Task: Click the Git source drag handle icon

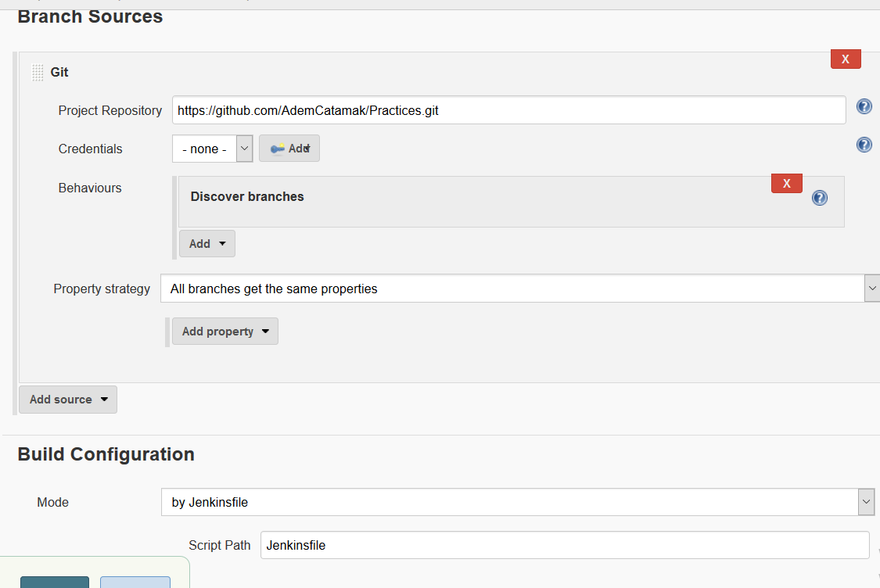Action: [38, 73]
